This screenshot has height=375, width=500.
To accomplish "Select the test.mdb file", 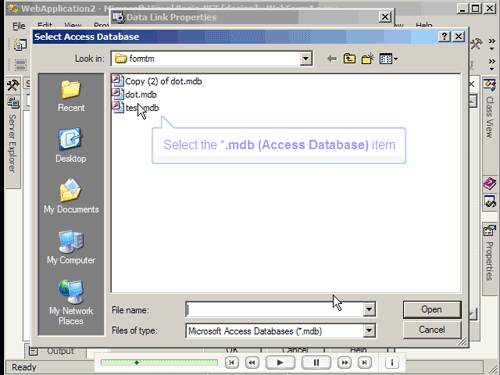I will pyautogui.click(x=136, y=108).
